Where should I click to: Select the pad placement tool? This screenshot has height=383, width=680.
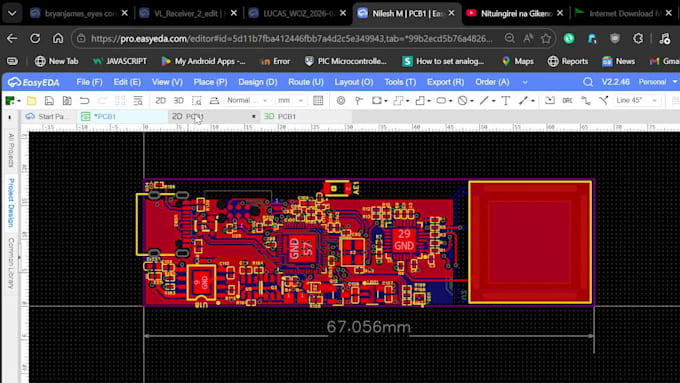click(x=359, y=101)
